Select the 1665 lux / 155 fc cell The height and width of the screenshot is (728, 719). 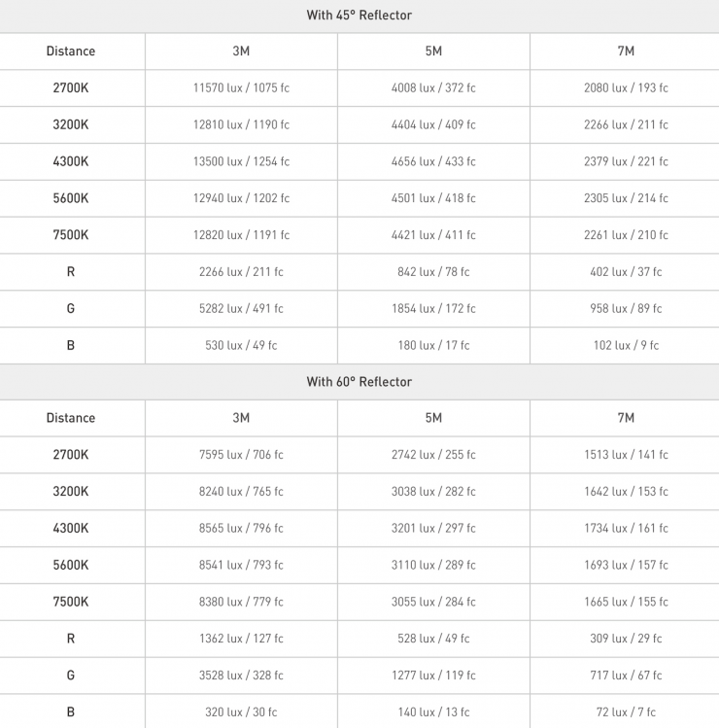626,602
